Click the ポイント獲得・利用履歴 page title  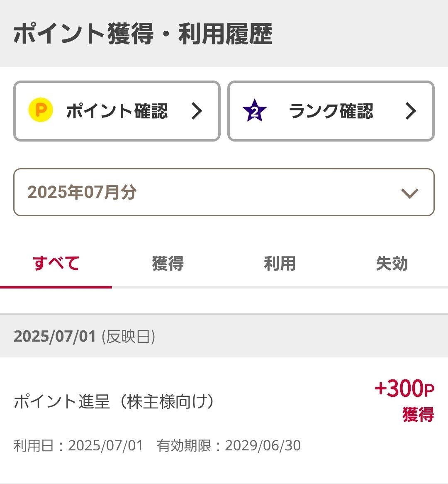coord(143,34)
